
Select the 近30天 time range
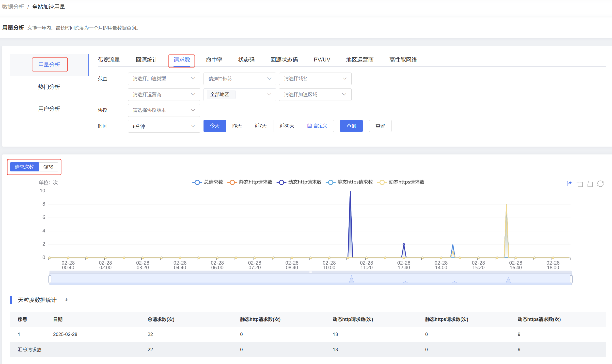(287, 126)
